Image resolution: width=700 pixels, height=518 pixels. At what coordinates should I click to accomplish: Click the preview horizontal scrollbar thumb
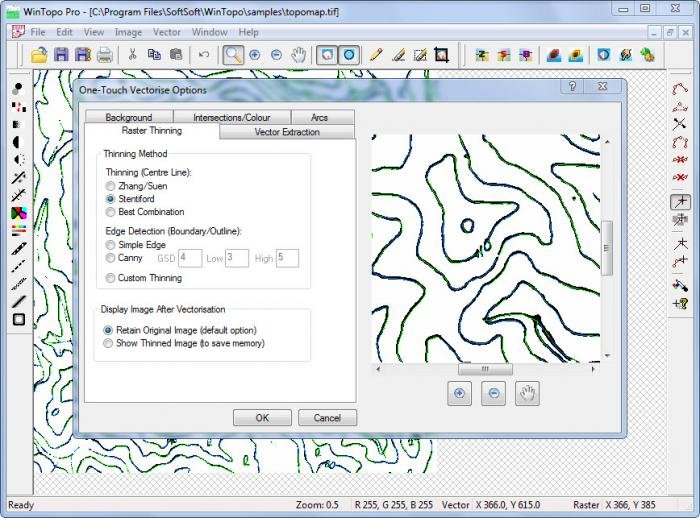[485, 369]
